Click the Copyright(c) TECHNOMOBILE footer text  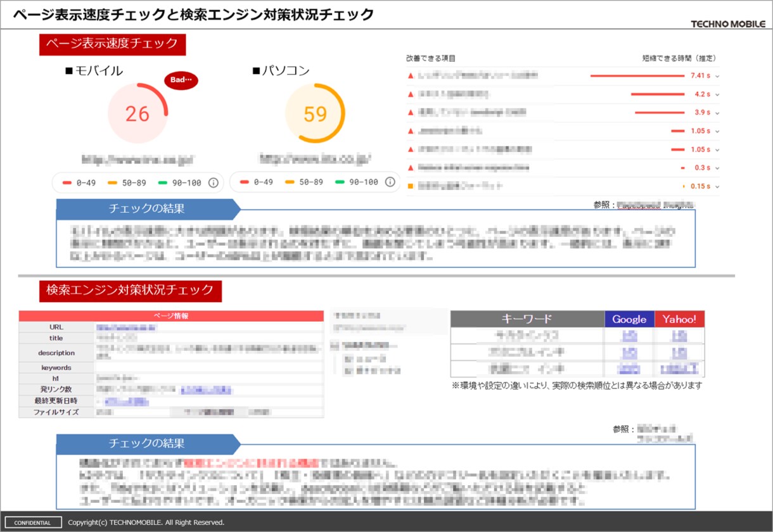(x=146, y=522)
